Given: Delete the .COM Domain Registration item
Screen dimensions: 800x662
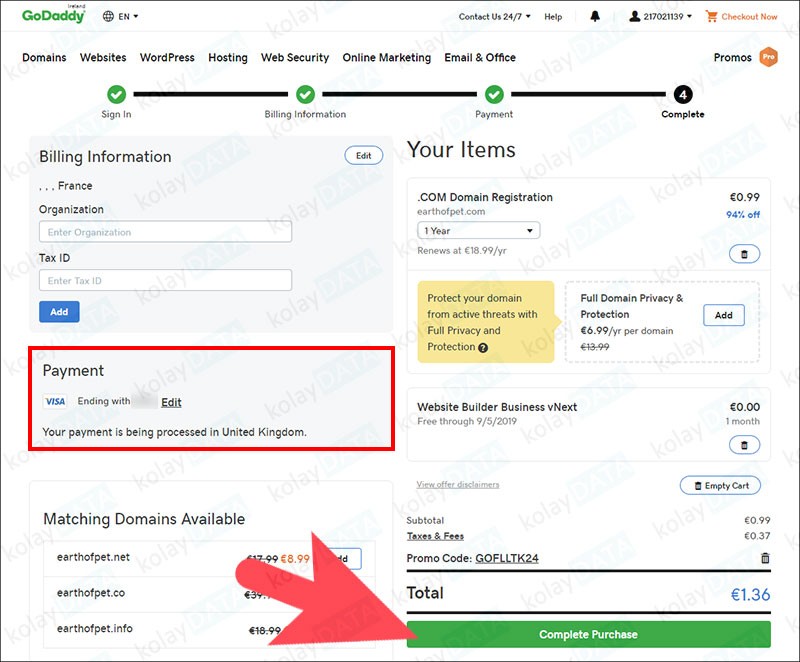Looking at the screenshot, I should pos(744,254).
